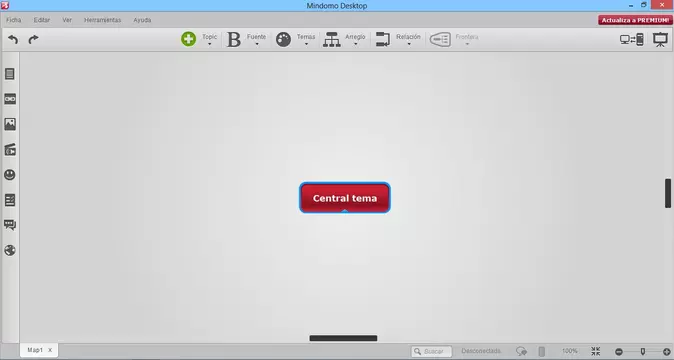
Task: Open the smiley icons sidebar panel
Action: pyautogui.click(x=10, y=174)
